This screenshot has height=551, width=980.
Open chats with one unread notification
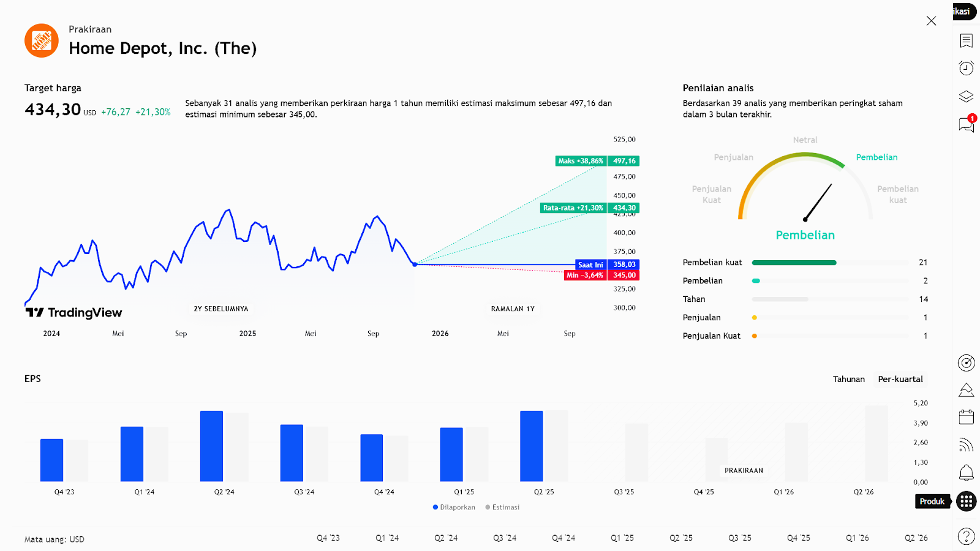click(966, 125)
